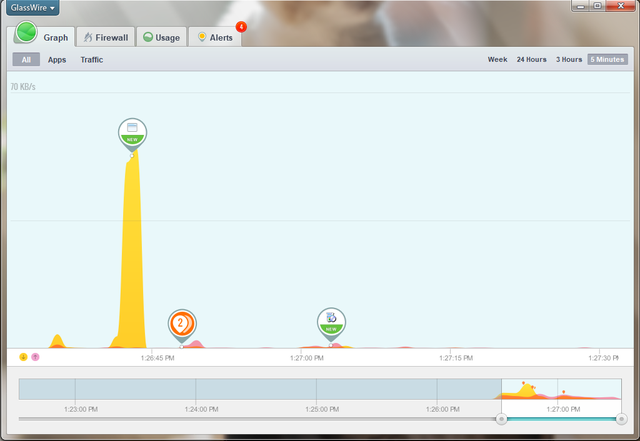Click the new marker near 1:27:00 PM
The image size is (640, 441).
331,321
